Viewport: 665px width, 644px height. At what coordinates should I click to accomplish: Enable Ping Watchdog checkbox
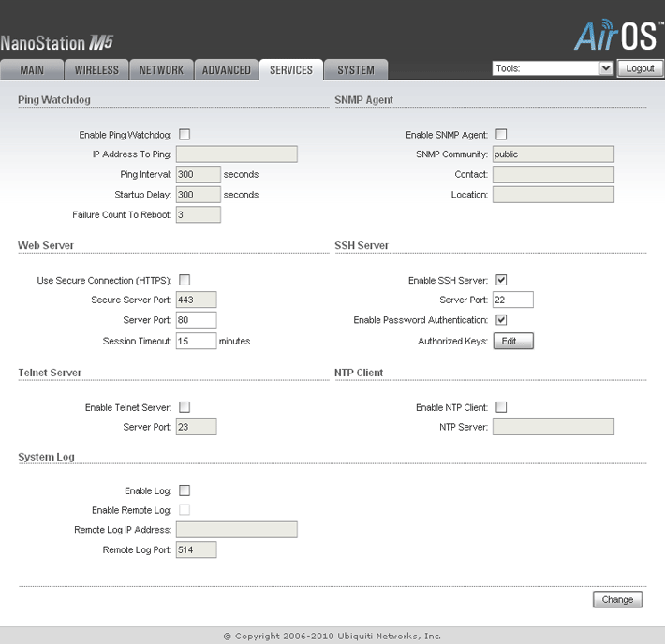185,135
